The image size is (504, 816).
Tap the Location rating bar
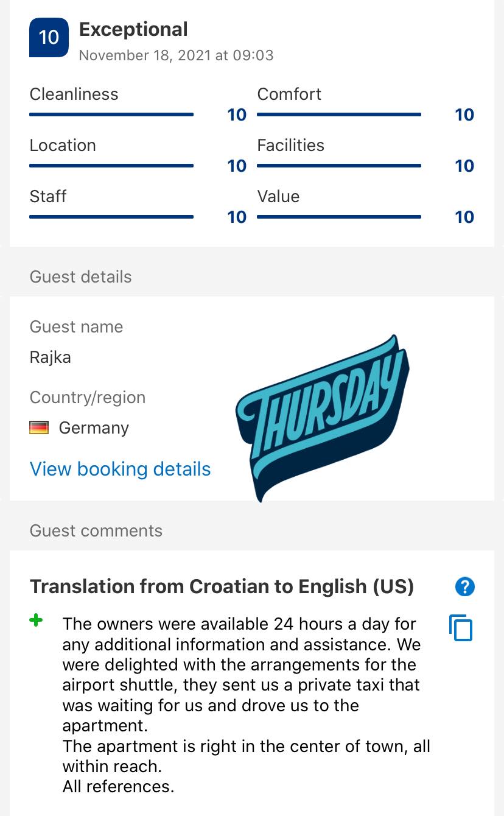[x=111, y=166]
